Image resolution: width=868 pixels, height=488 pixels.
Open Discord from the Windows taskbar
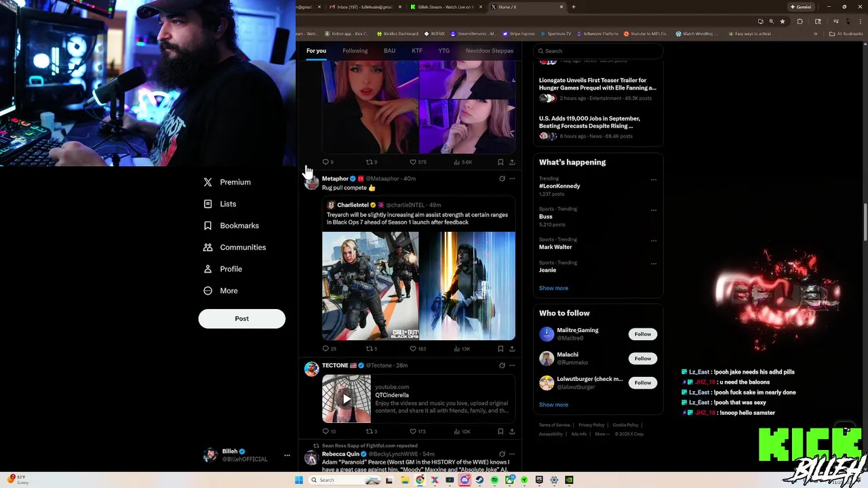coord(465,480)
